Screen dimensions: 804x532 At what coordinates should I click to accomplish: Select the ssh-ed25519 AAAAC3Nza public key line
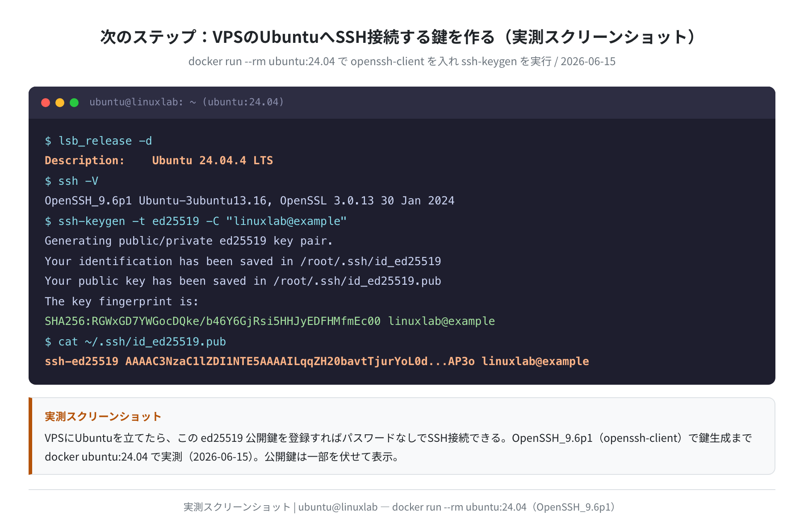click(317, 362)
